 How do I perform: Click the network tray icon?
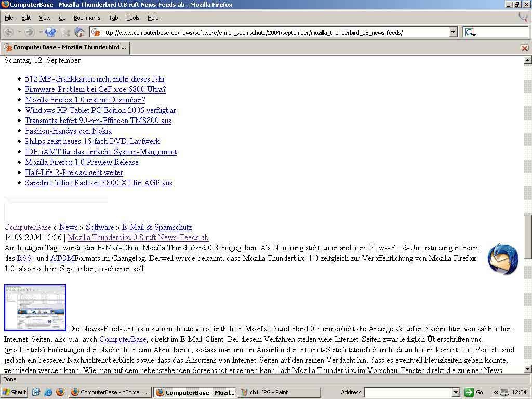pos(504,393)
